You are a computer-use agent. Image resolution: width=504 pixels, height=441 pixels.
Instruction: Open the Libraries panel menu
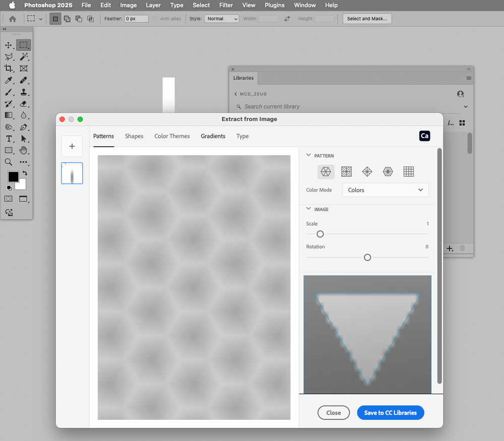coord(469,78)
